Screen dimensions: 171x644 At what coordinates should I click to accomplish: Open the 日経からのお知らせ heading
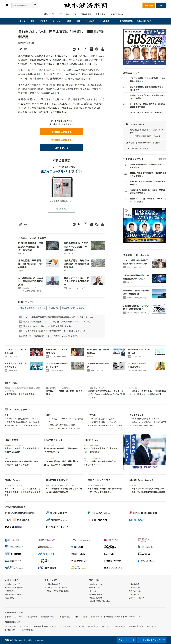tap(136, 124)
